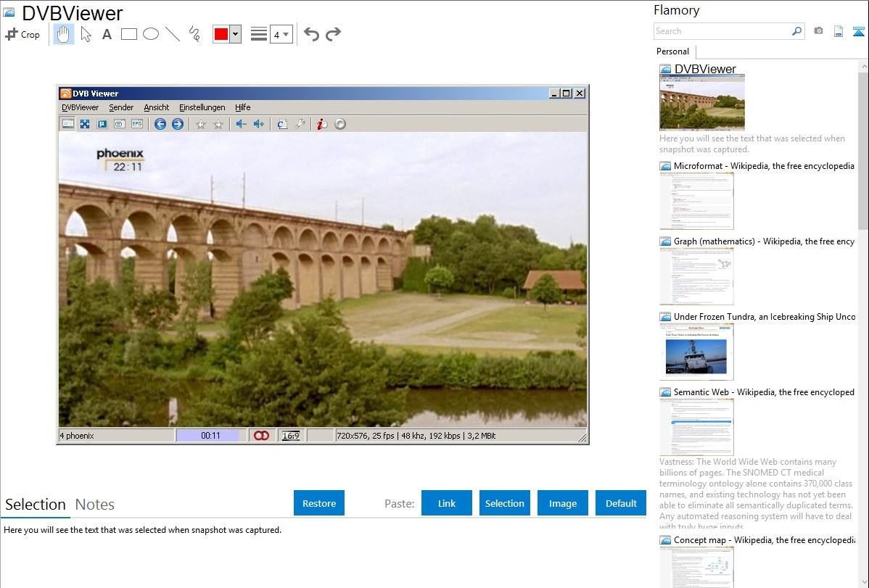Pick the ellipse shape tool
Viewport: 869px width, 588px height.
pyautogui.click(x=151, y=34)
